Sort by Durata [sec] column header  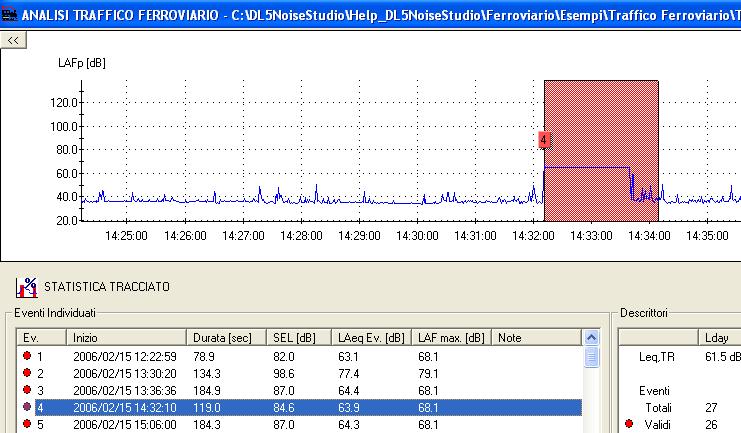click(226, 338)
